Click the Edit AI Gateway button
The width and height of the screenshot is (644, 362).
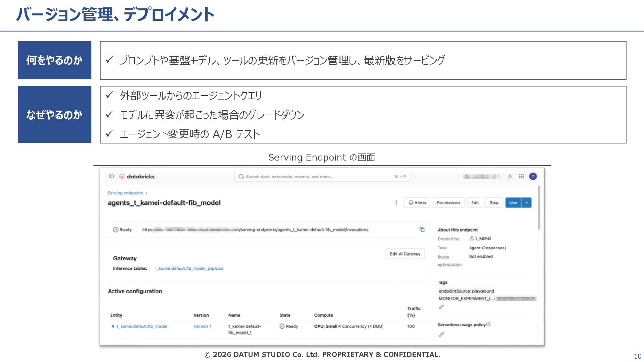click(x=405, y=254)
